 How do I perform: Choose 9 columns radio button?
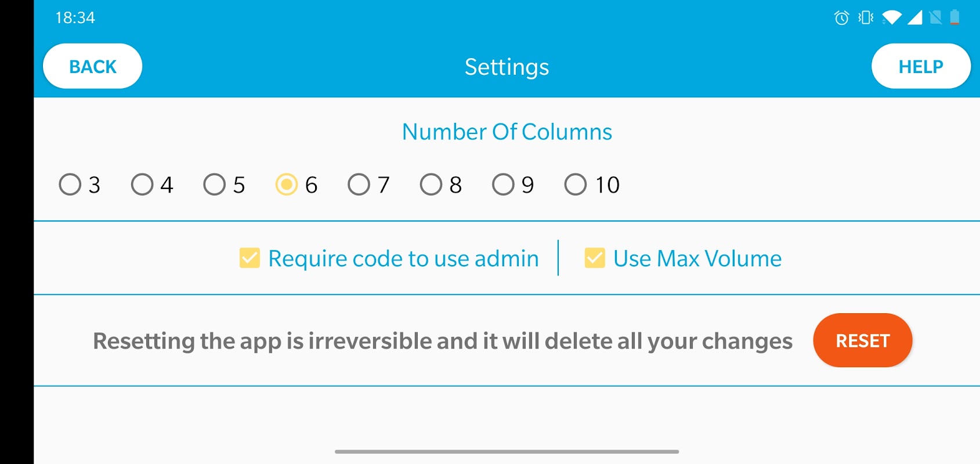click(x=503, y=184)
